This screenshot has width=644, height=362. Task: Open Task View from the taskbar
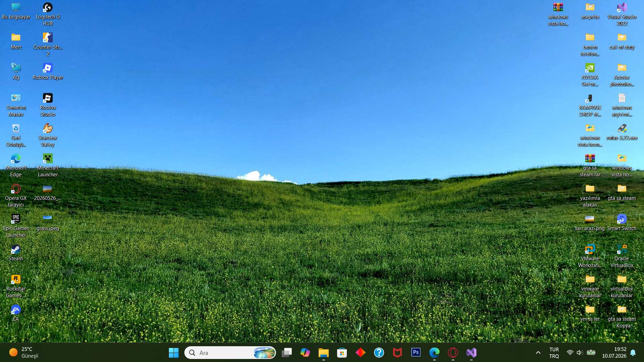pos(287,353)
